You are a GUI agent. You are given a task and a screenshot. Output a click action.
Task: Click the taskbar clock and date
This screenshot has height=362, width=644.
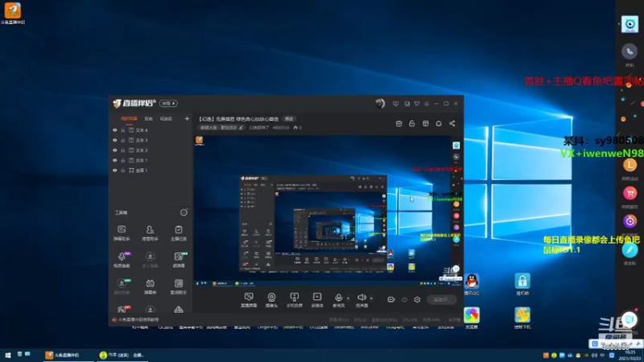[x=630, y=355]
